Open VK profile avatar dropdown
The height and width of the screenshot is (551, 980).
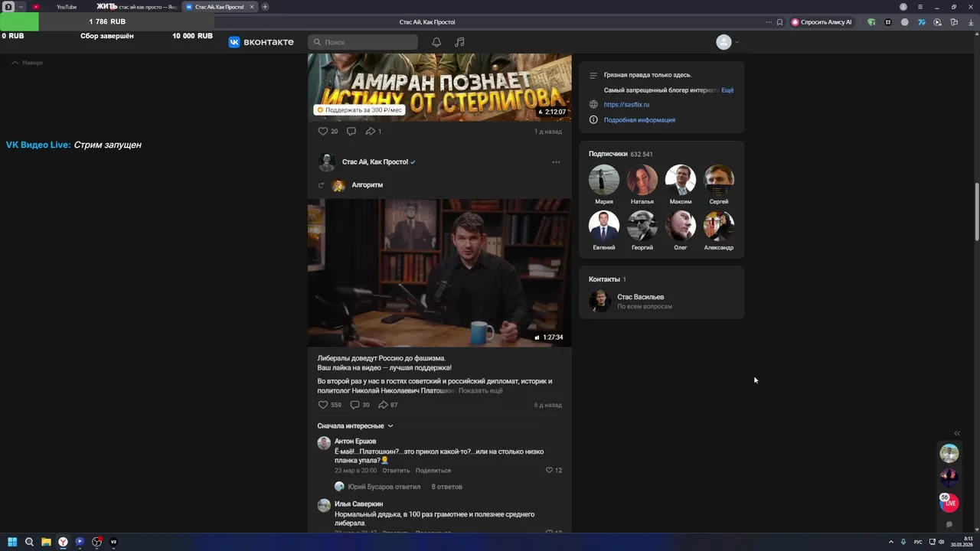click(x=728, y=42)
